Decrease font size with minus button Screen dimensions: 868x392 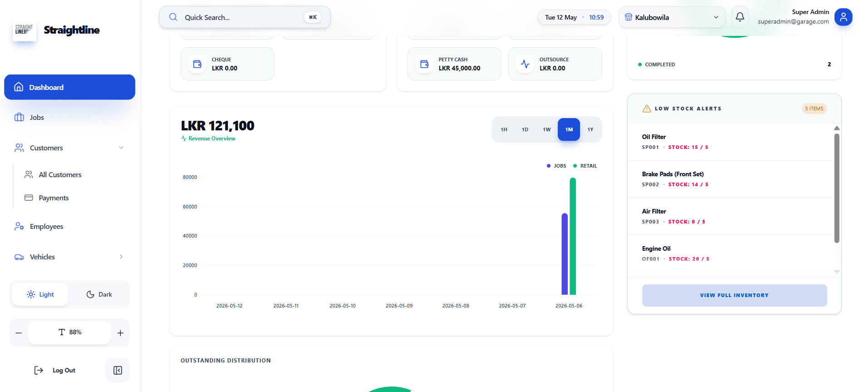pos(19,333)
